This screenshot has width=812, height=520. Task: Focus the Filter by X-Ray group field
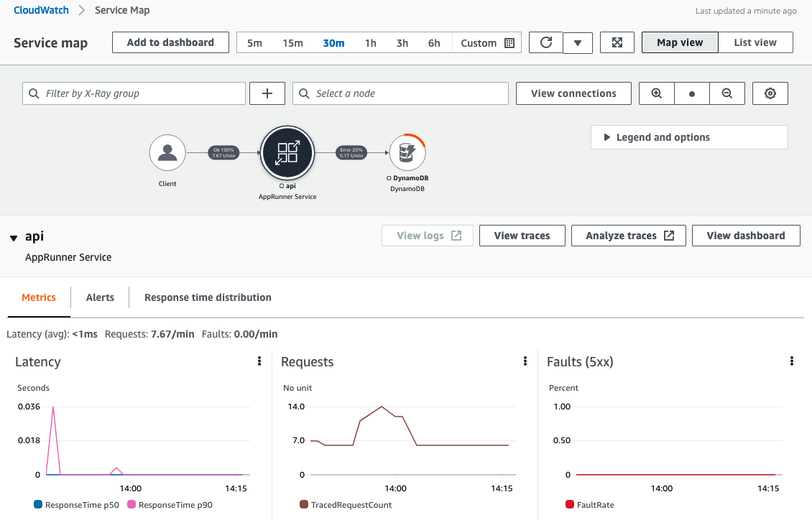click(134, 93)
